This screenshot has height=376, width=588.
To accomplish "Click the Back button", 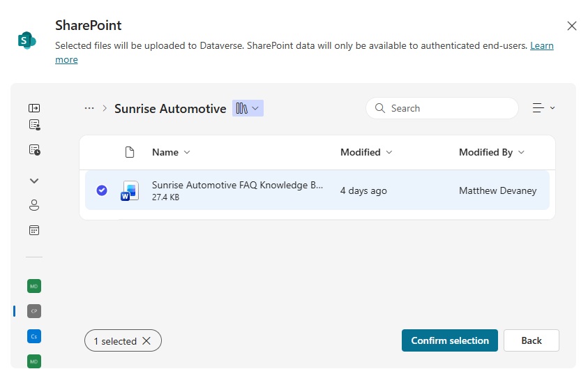I will (532, 340).
